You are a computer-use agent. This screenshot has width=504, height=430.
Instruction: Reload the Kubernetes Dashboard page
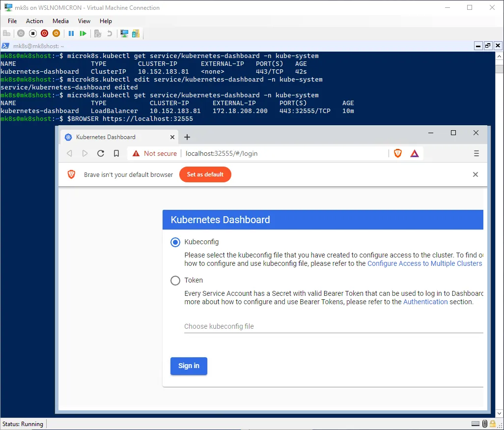pos(101,153)
